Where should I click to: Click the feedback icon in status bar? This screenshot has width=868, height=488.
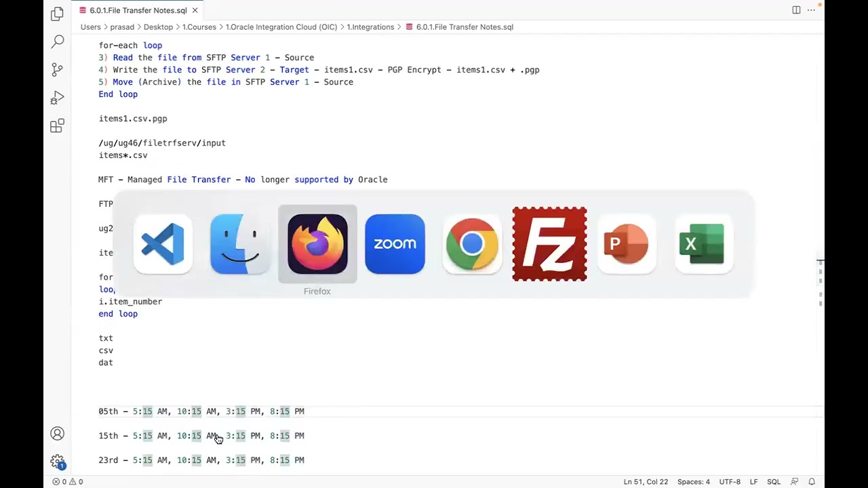pos(794,482)
